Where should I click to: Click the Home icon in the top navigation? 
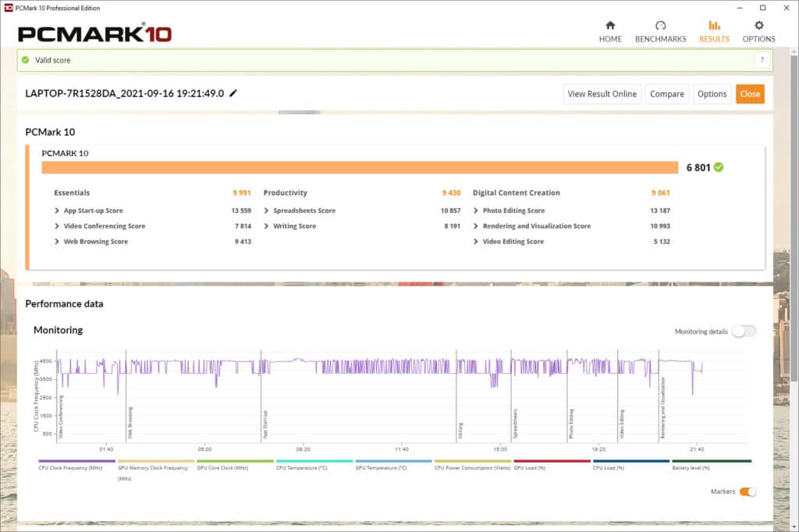click(x=610, y=26)
